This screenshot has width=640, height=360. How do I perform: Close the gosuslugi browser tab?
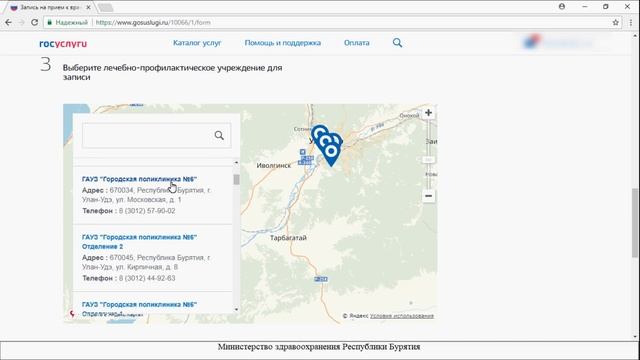(88, 7)
